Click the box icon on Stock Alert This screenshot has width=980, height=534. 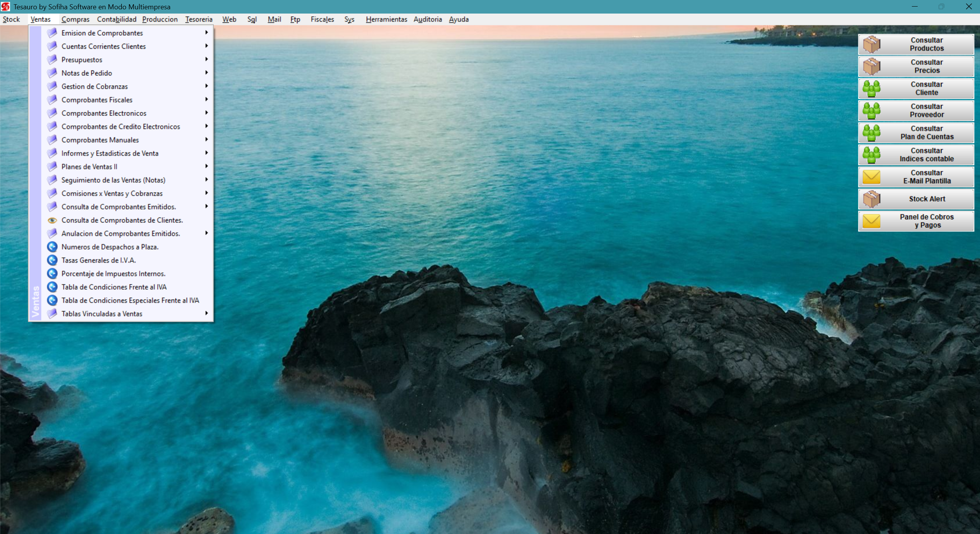tap(872, 199)
